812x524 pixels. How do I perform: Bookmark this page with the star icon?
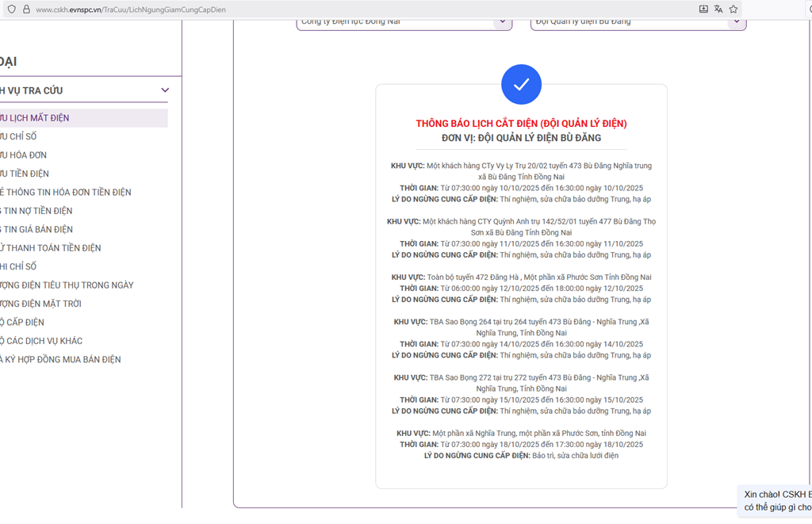733,9
